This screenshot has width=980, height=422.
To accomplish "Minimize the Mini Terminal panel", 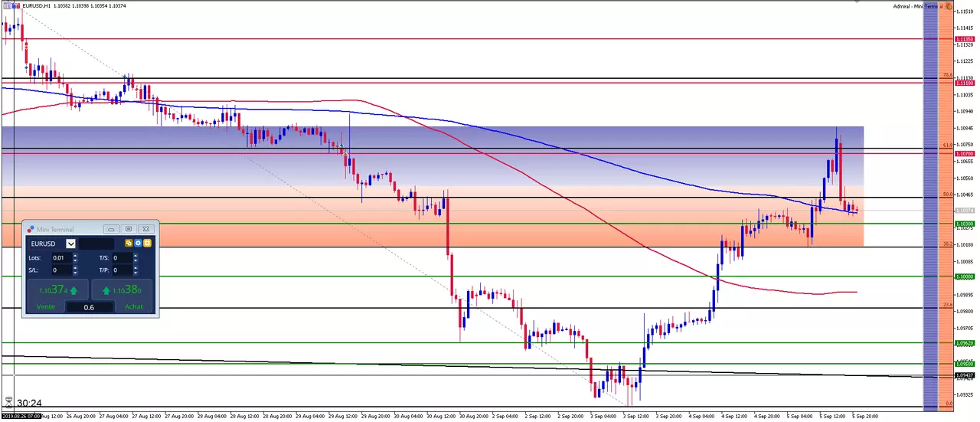I will pos(111,229).
